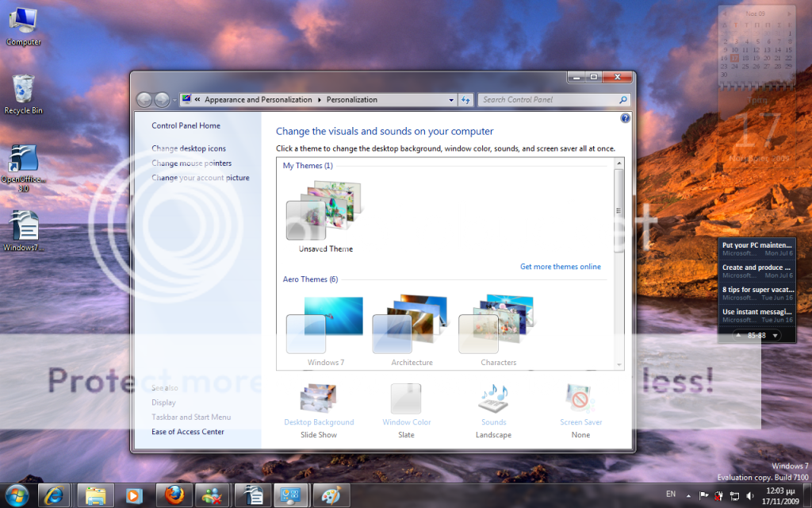Open Paint from the taskbar
Viewport: 812px width, 508px height.
pos(331,495)
